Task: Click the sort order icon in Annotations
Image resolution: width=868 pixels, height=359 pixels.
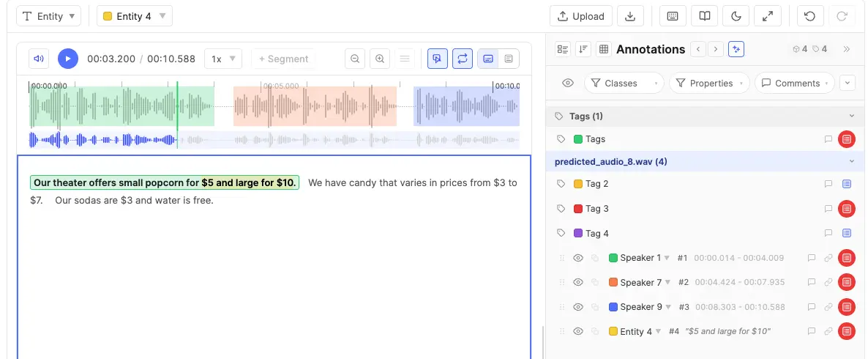Action: click(x=583, y=49)
